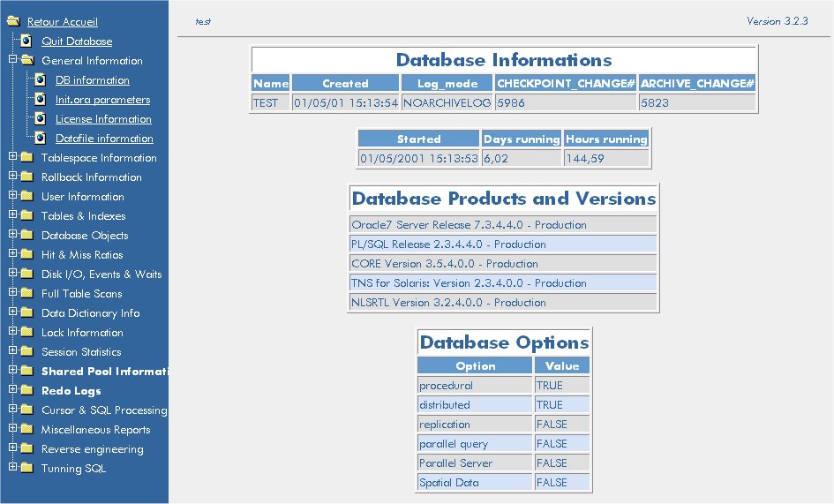Click the folder icon beside Tunning SQL

(x=26, y=469)
